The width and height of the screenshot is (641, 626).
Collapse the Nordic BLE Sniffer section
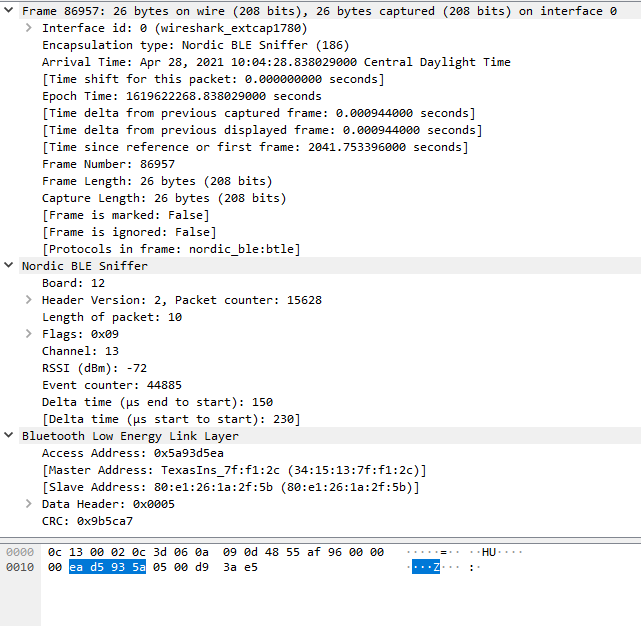click(10, 266)
